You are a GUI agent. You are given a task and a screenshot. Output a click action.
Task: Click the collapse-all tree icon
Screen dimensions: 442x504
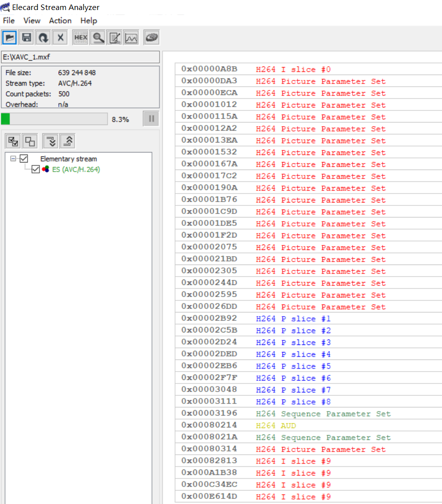[67, 141]
